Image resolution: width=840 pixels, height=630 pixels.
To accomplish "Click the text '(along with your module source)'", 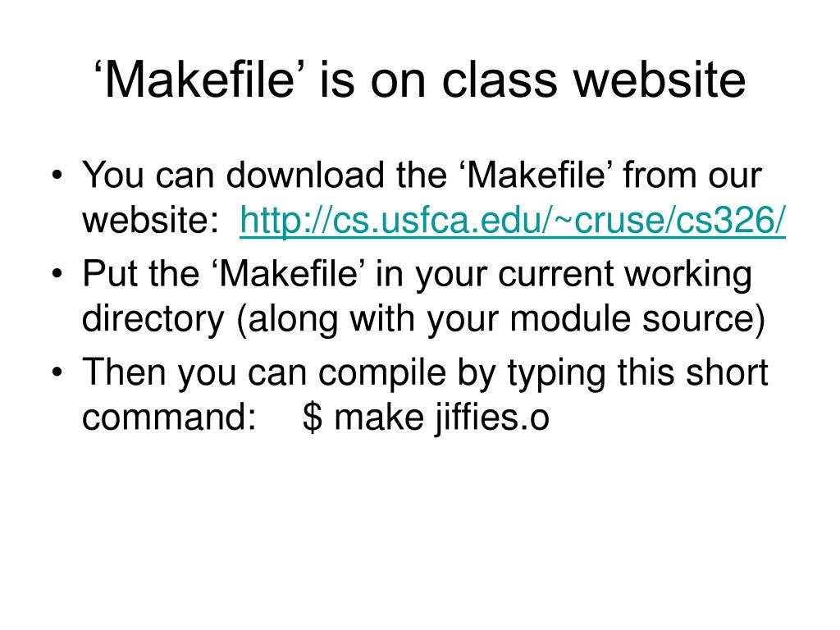I will pyautogui.click(x=500, y=321).
